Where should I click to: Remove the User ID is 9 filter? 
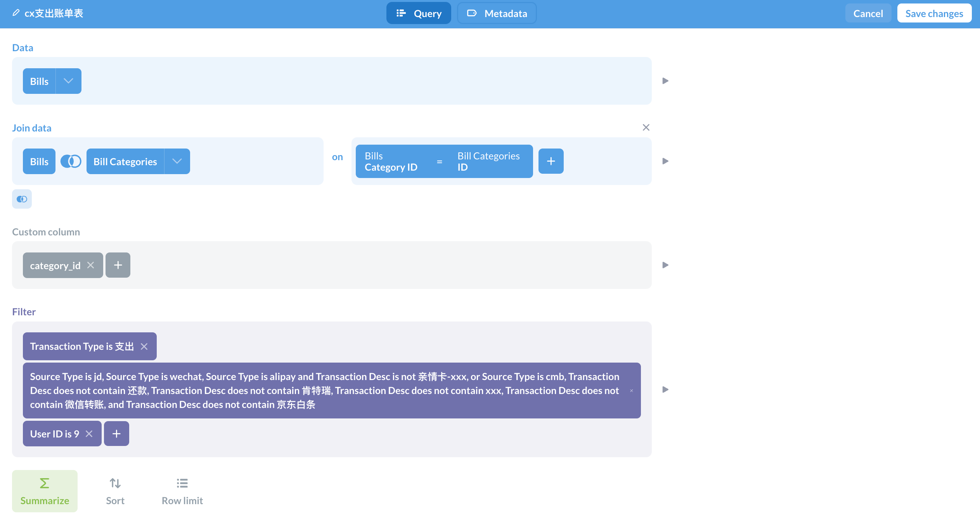(89, 434)
